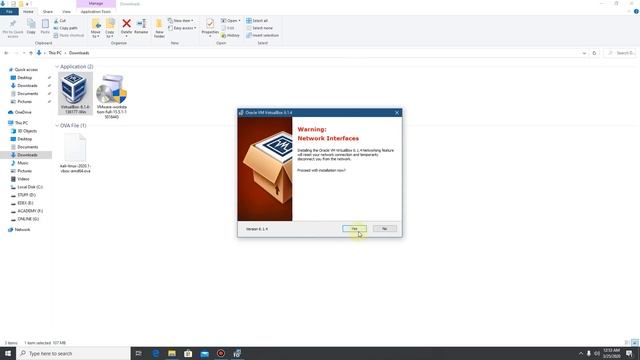
Task: Click the Paste ribbon button
Action: coord(45,27)
